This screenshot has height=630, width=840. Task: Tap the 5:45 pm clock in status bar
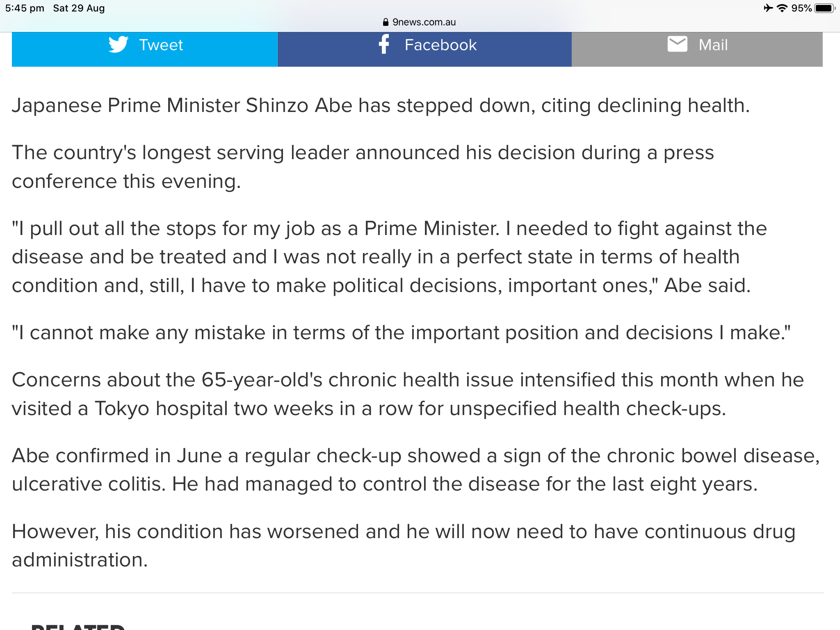pos(25,8)
